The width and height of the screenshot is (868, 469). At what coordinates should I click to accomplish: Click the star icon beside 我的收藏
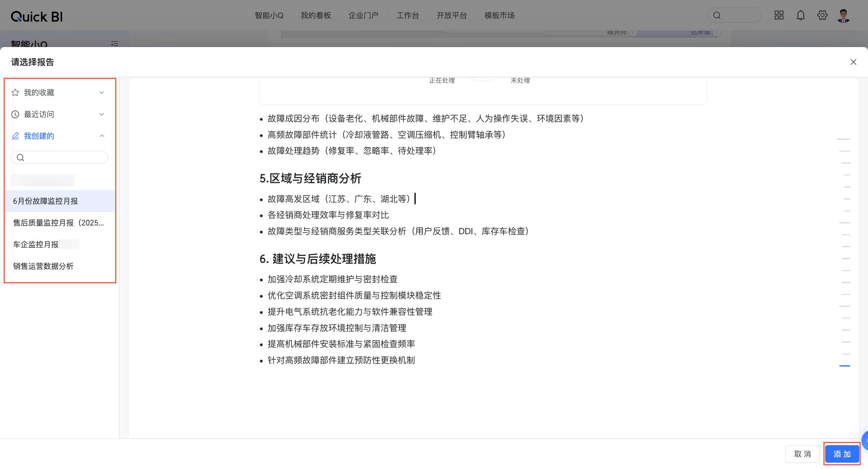[15, 93]
